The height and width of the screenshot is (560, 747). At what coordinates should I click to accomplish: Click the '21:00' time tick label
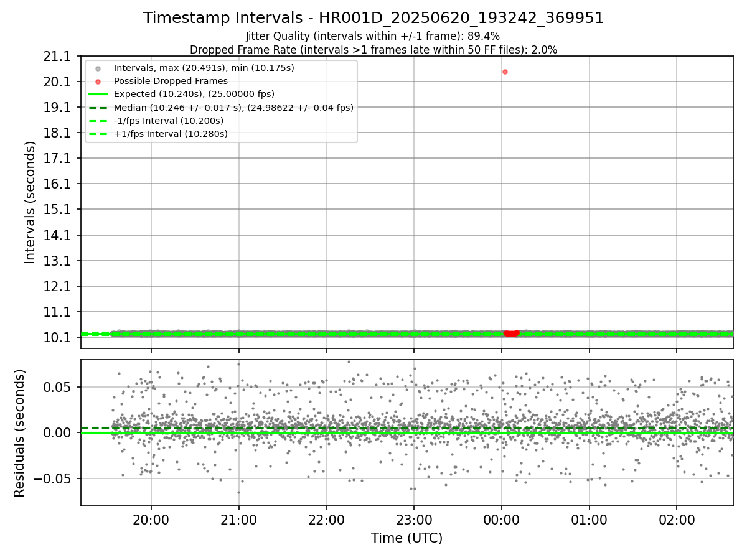click(238, 520)
